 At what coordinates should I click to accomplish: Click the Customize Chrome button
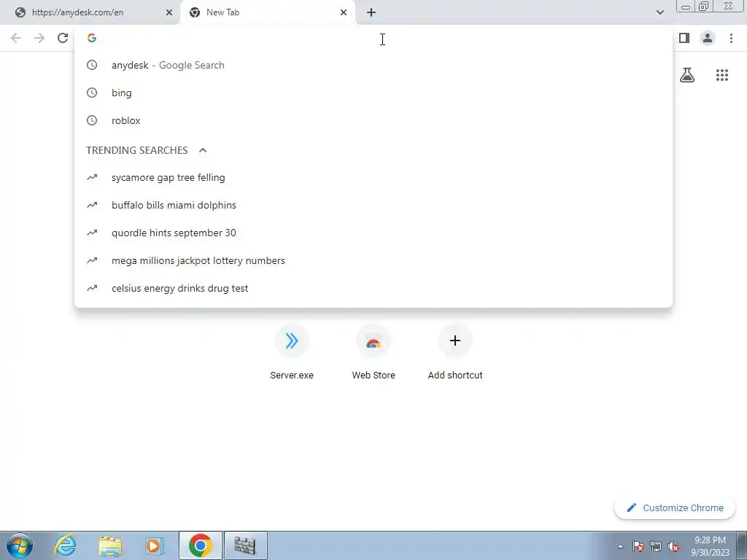click(675, 508)
